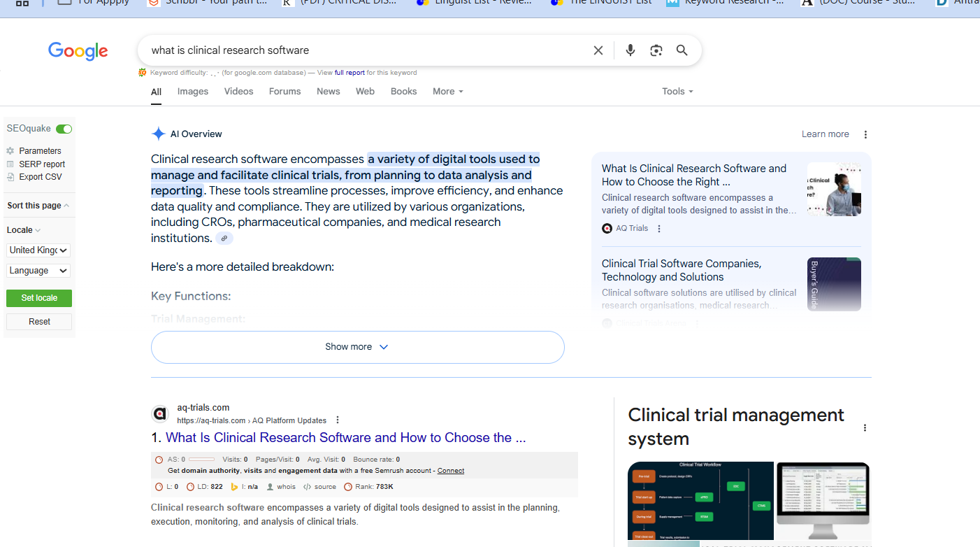980x547 pixels.
Task: Click the Google logo
Action: [78, 51]
